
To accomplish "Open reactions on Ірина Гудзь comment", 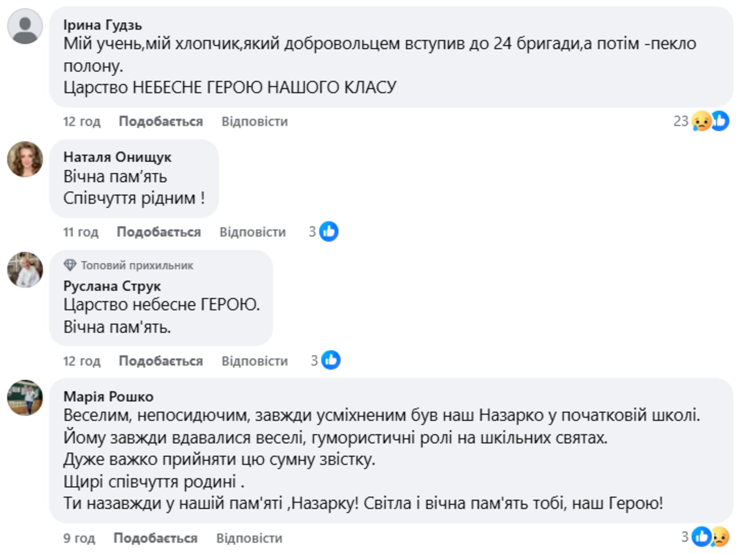I will coord(702,121).
